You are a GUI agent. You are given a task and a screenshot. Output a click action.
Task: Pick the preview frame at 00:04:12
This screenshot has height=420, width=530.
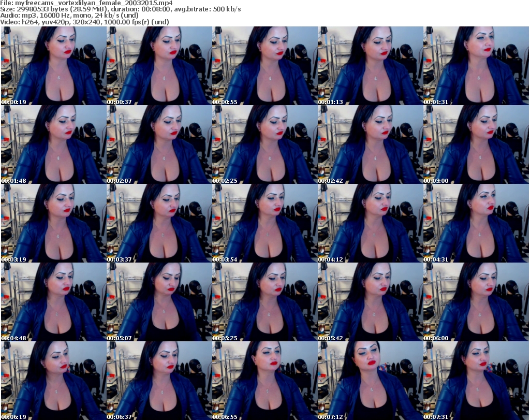tap(371, 224)
